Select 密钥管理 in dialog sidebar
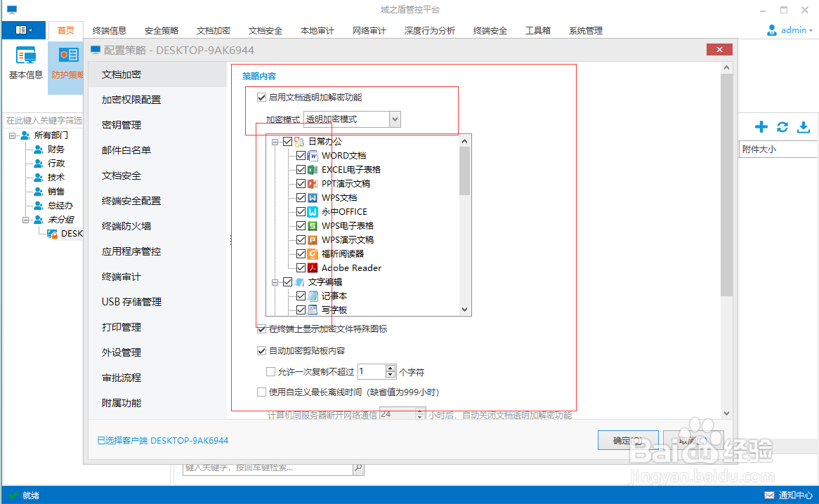This screenshot has height=504, width=819. point(121,124)
